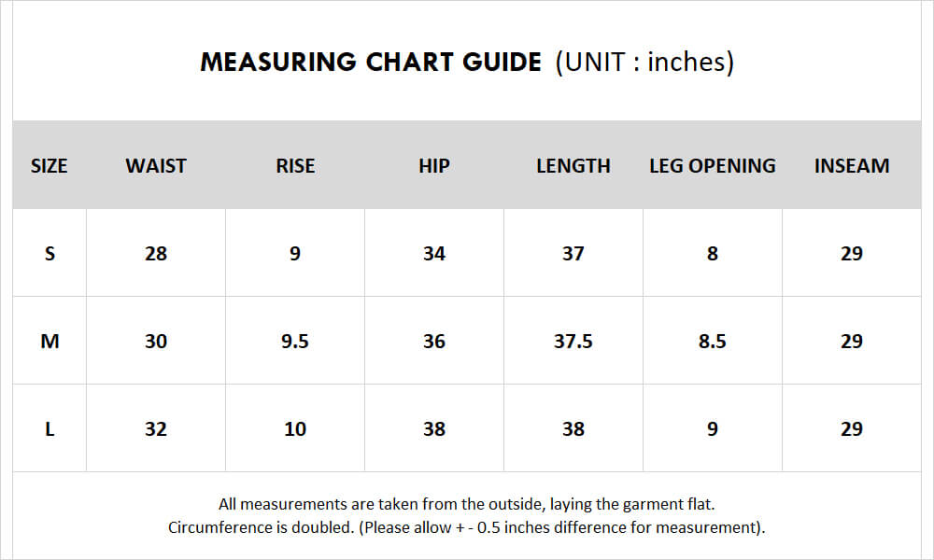Click the rise value 9.5 cell
Viewport: 934px width, 560px height.
[295, 341]
